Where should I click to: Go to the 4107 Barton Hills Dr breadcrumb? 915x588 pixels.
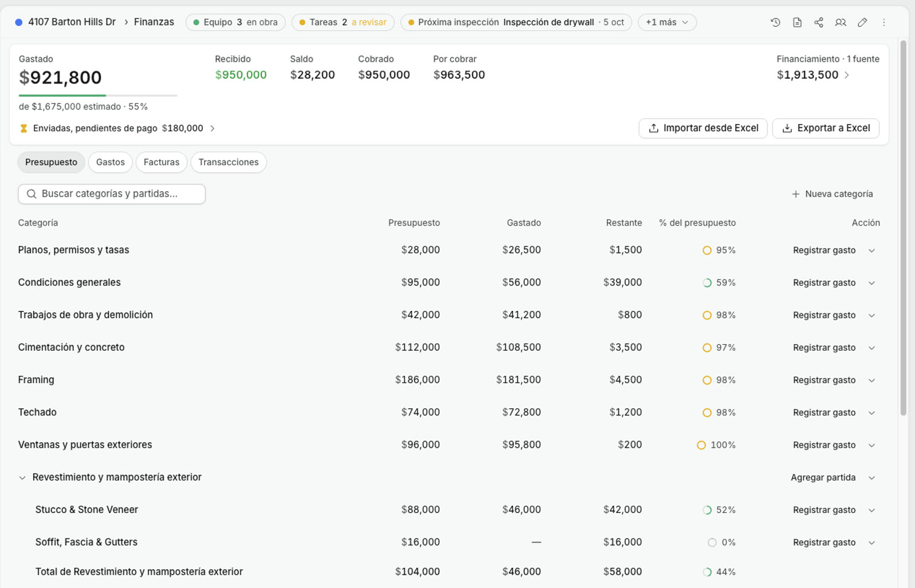tap(71, 22)
